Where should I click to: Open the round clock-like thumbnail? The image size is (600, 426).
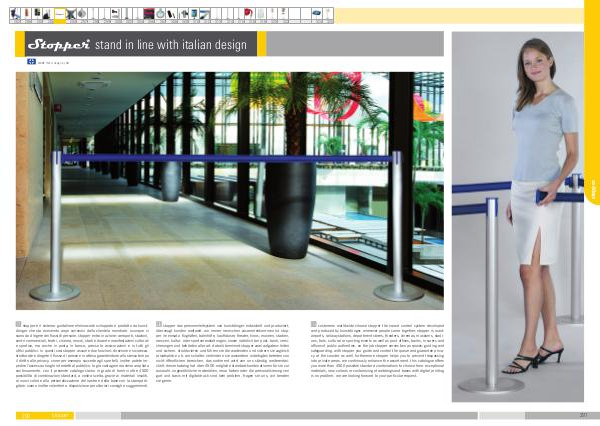[x=160, y=15]
